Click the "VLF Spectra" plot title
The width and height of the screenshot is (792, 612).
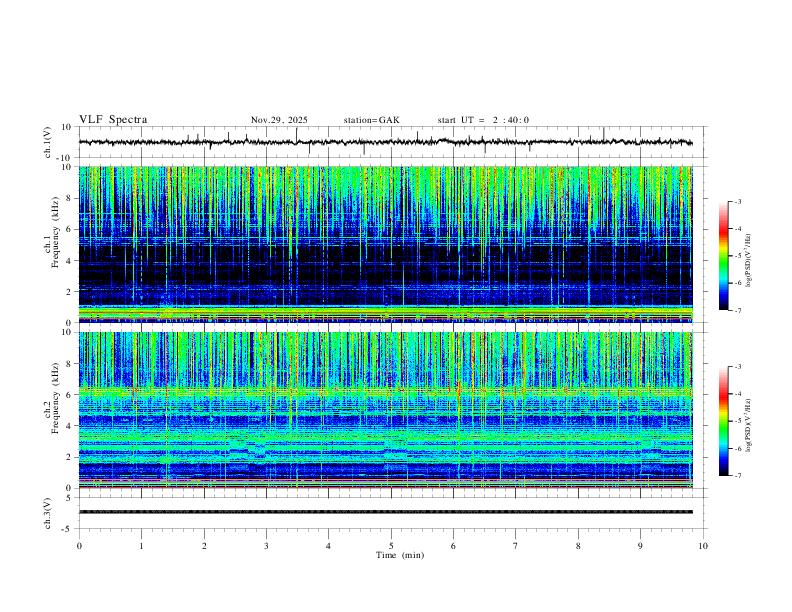point(113,120)
